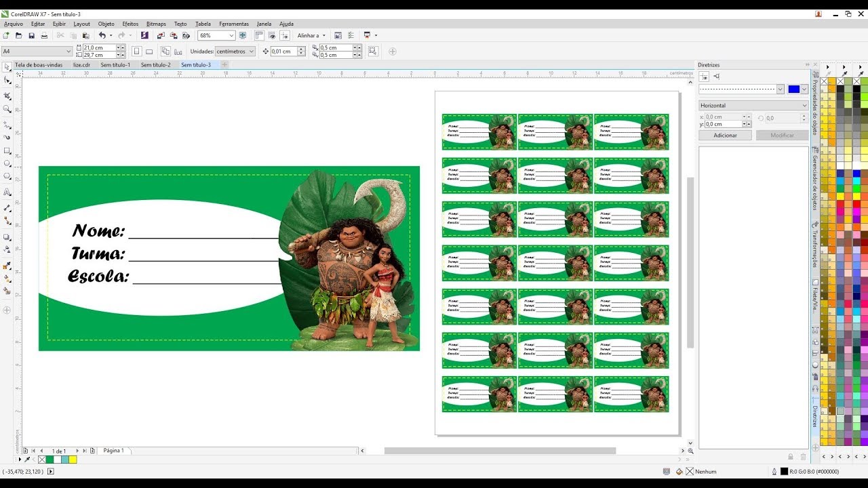Viewport: 868px width, 488px height.
Task: Add a new document tab with plus
Action: [x=224, y=65]
